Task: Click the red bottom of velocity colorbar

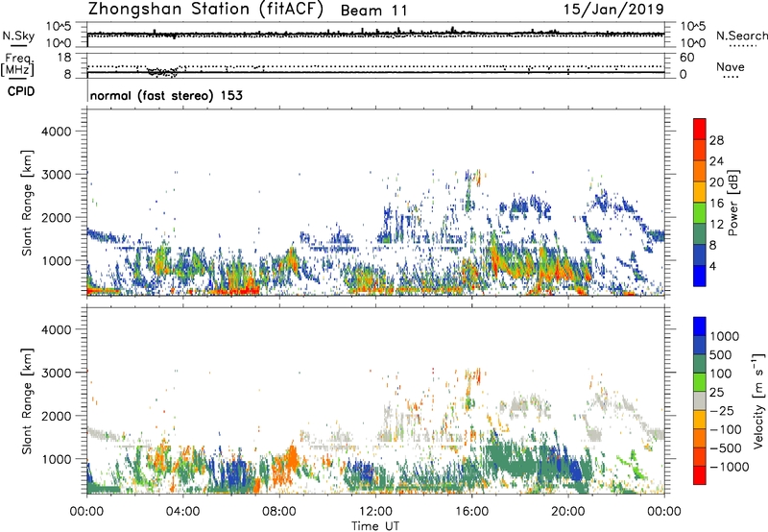Action: click(700, 475)
